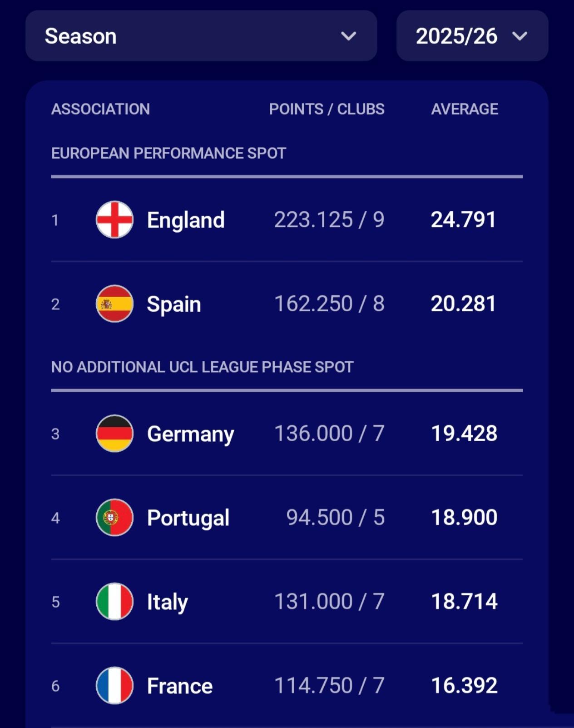Select the Portugal association name
This screenshot has height=728, width=574.
188,518
